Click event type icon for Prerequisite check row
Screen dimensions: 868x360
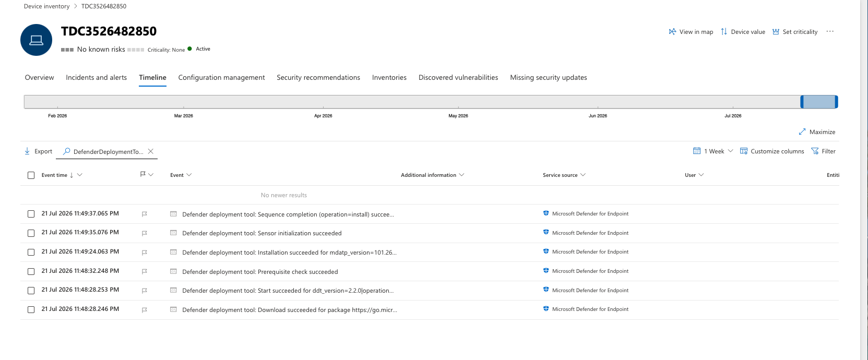coord(173,271)
